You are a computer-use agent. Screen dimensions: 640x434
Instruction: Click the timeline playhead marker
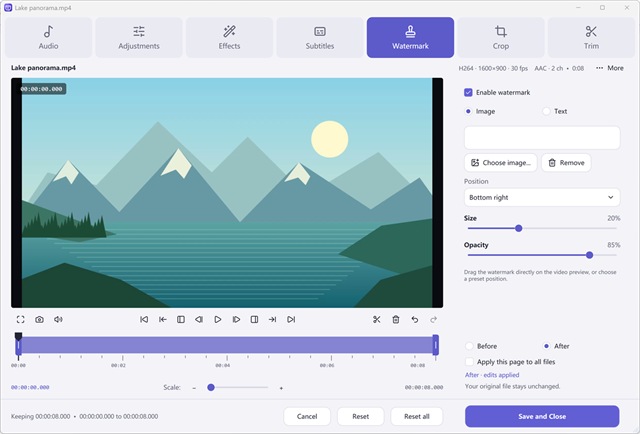18,336
